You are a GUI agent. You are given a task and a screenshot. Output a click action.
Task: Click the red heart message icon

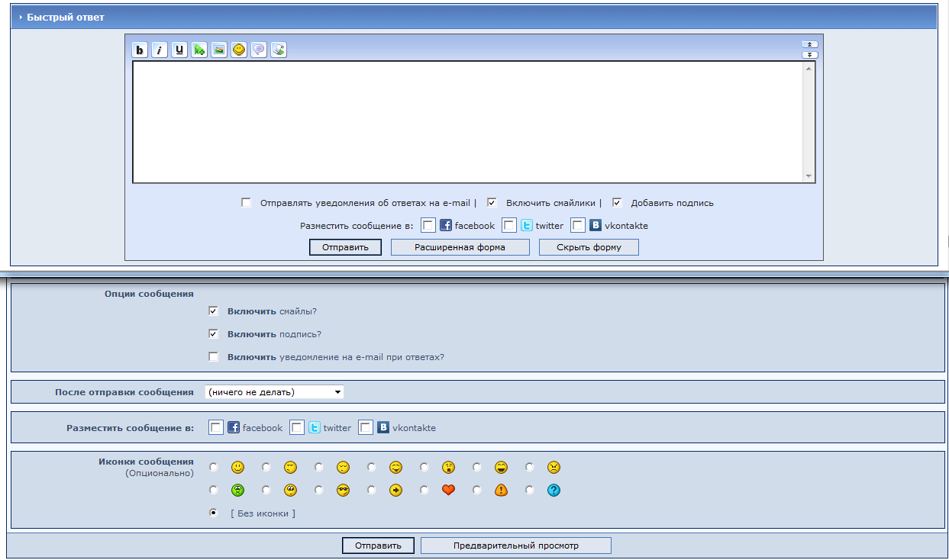coord(448,491)
